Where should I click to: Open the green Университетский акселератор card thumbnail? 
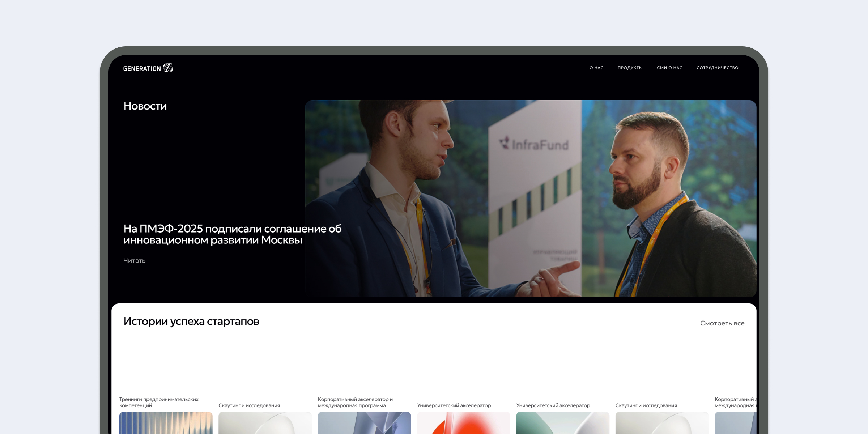(563, 423)
